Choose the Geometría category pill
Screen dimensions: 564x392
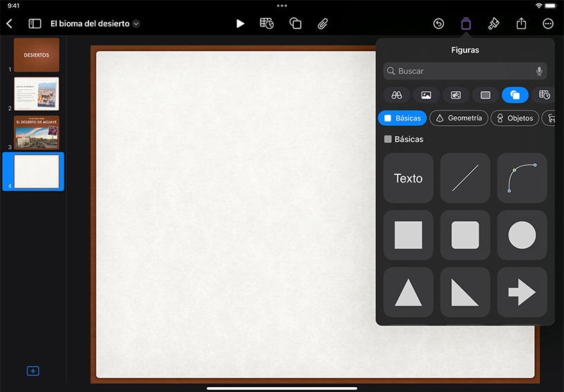(459, 118)
